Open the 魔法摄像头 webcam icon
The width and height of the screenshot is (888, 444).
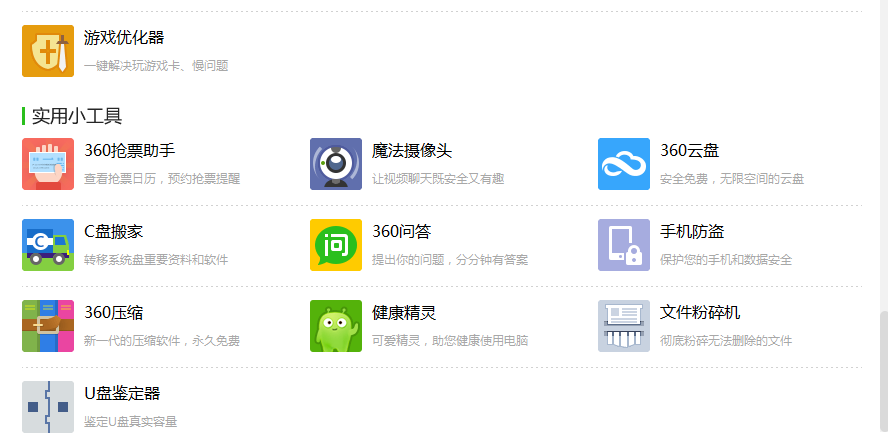point(336,164)
